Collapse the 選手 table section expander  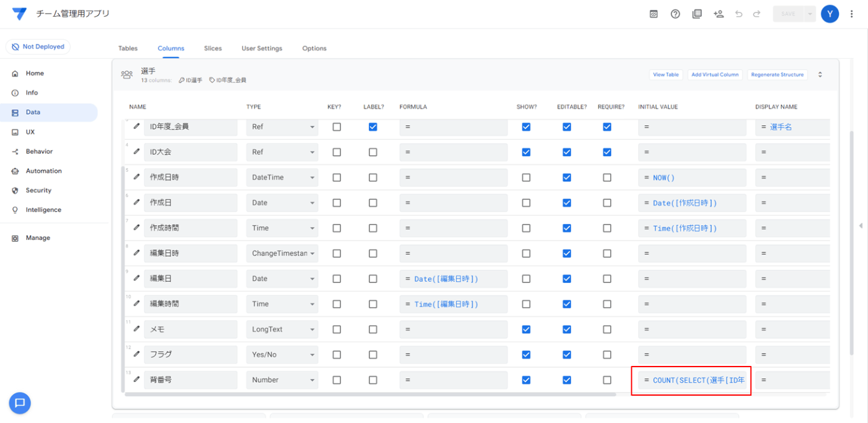(x=820, y=74)
